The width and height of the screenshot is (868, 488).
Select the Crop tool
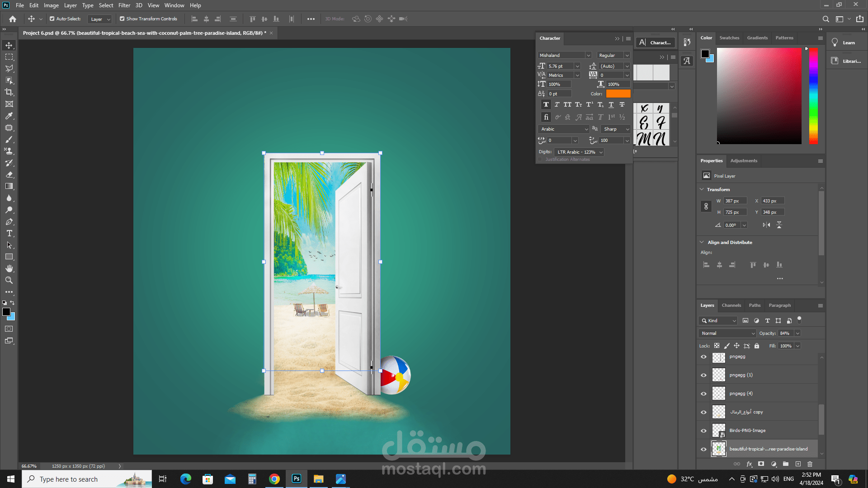9,92
